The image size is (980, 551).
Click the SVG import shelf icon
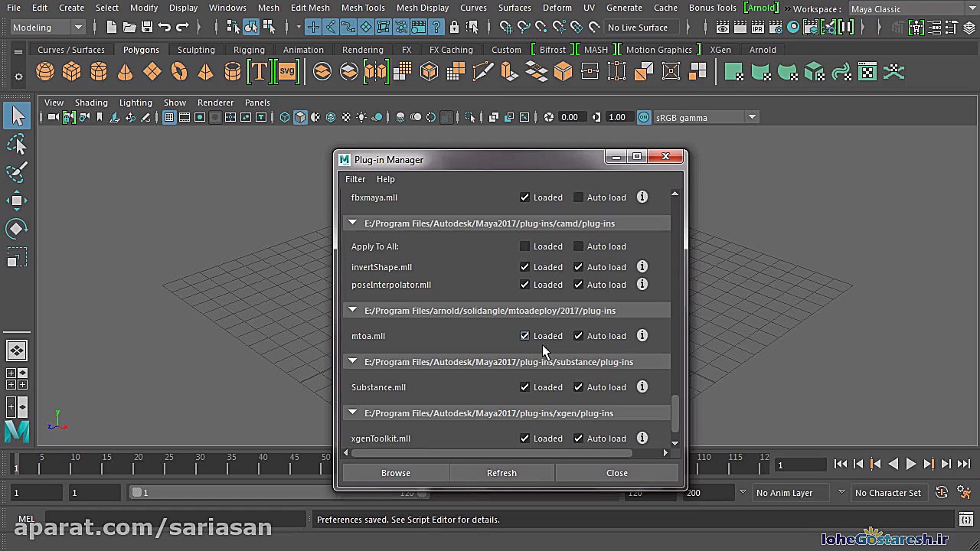point(286,72)
